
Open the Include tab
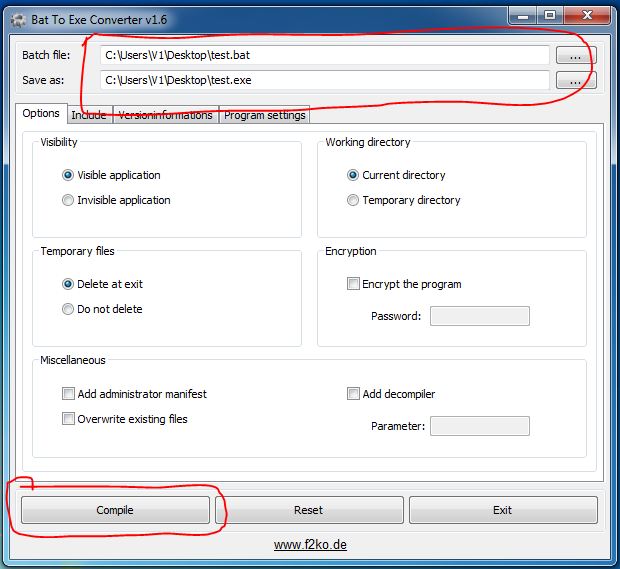(x=90, y=115)
